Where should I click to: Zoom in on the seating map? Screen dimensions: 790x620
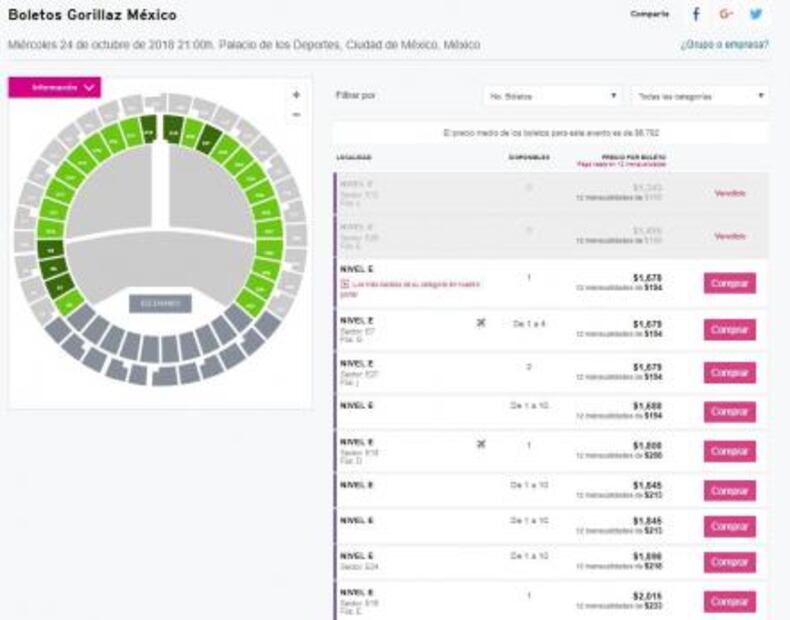pos(296,95)
